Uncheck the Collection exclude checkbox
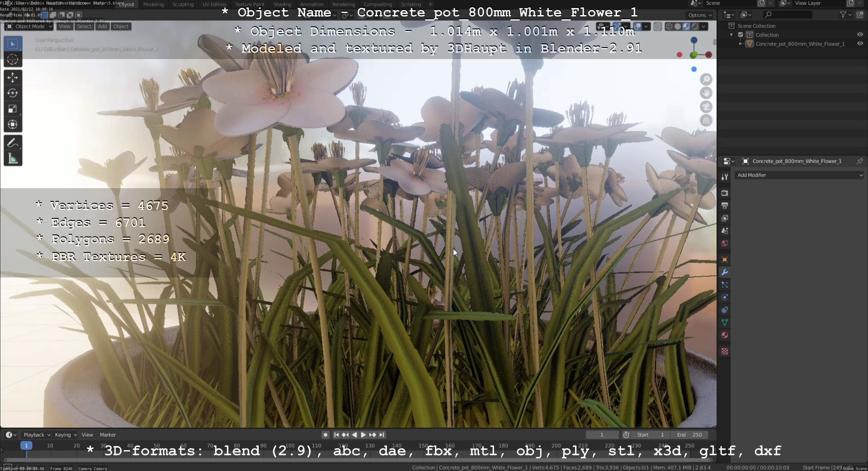The height and width of the screenshot is (471, 868). pos(740,35)
